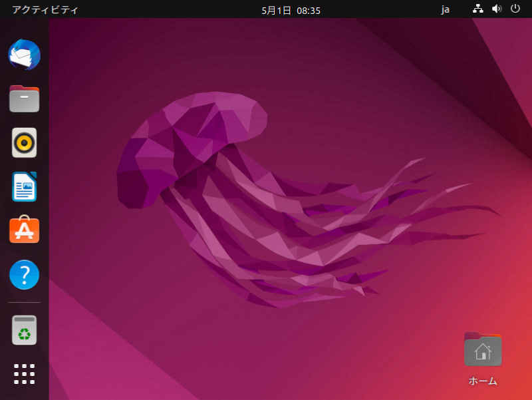Open the Help application
The image size is (532, 400).
pos(24,275)
